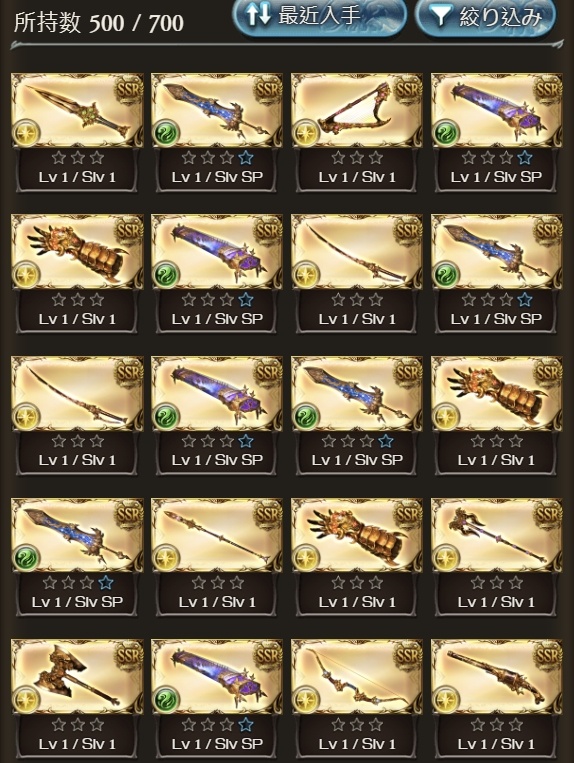
Task: Open the 絞り込み filter button
Action: click(487, 17)
